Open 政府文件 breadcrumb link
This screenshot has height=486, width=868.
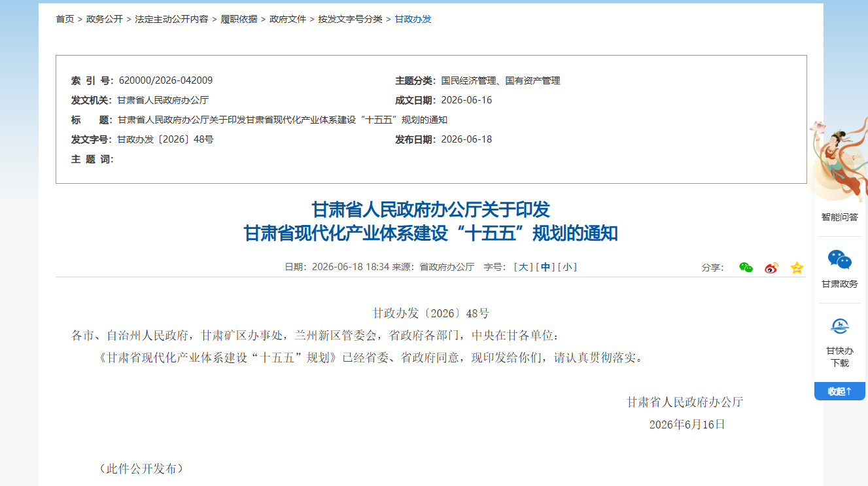click(288, 19)
